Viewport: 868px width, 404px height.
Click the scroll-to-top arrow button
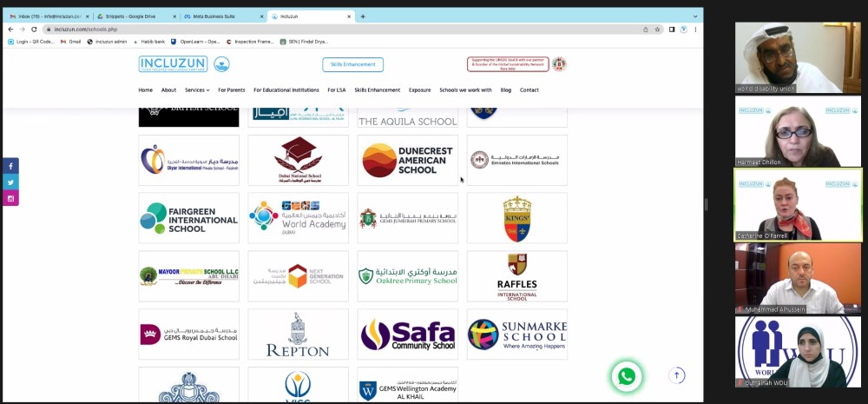click(x=676, y=375)
